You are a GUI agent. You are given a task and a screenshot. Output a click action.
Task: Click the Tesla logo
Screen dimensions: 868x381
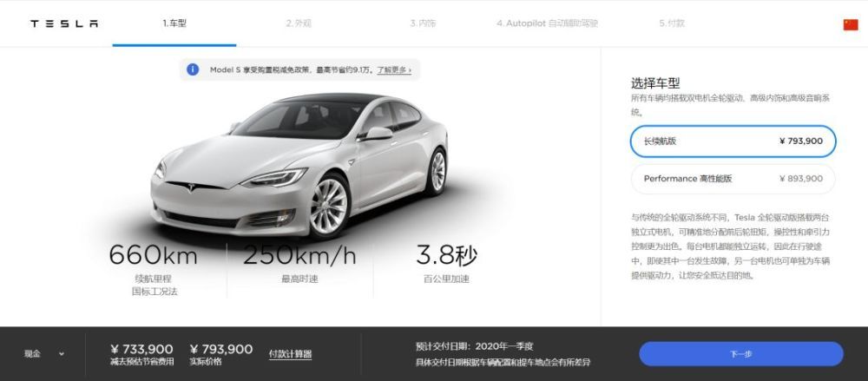(63, 23)
